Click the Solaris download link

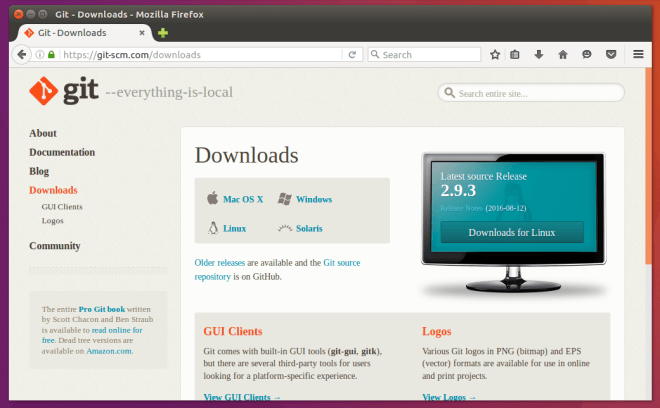[x=309, y=229]
